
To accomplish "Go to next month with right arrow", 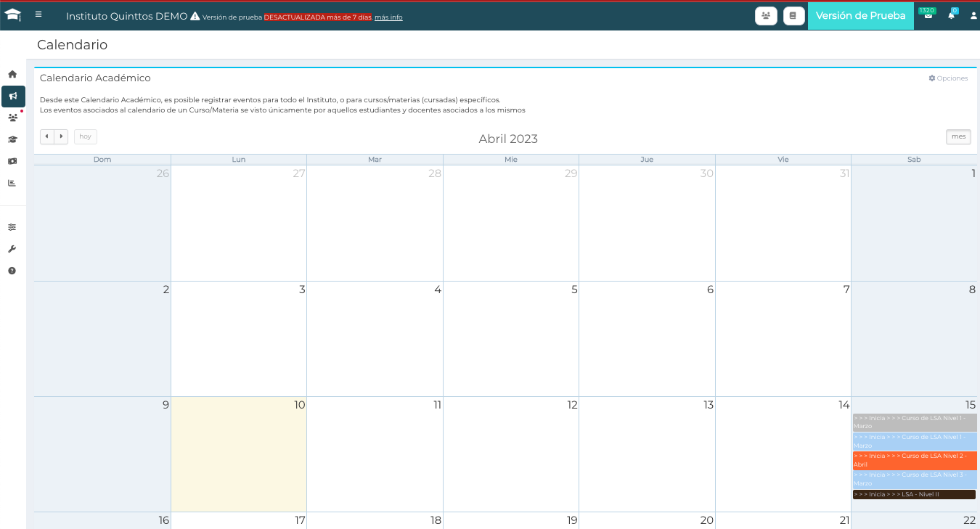I will click(x=61, y=136).
